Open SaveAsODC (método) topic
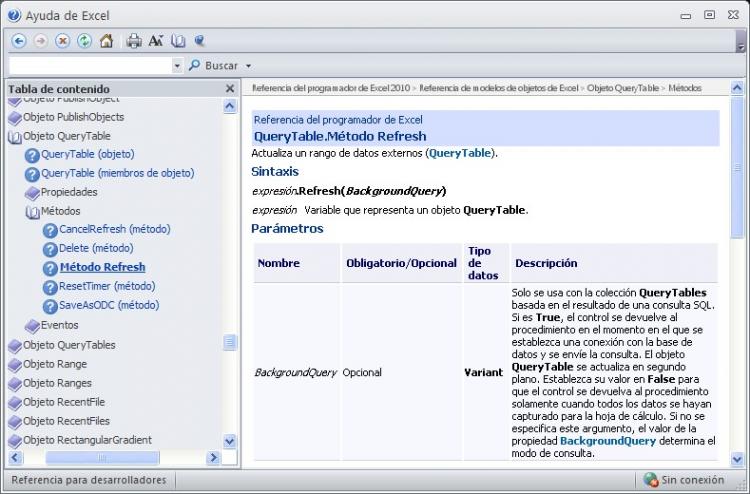Screen dimensions: 750x494 109,305
